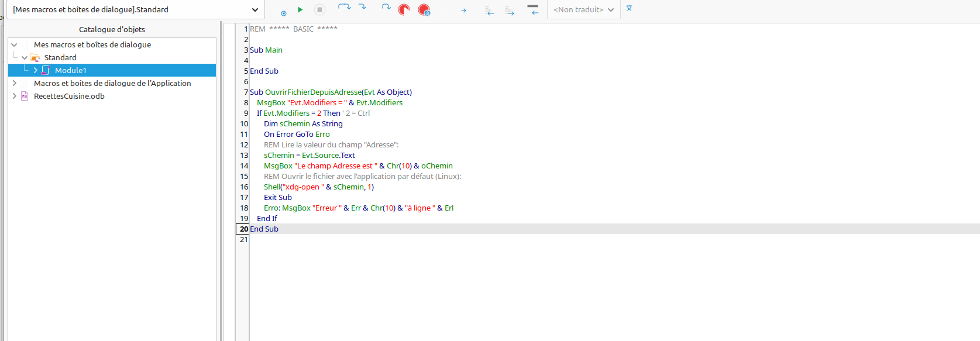Click the Step Out icon
This screenshot has height=341, width=980.
(x=386, y=8)
